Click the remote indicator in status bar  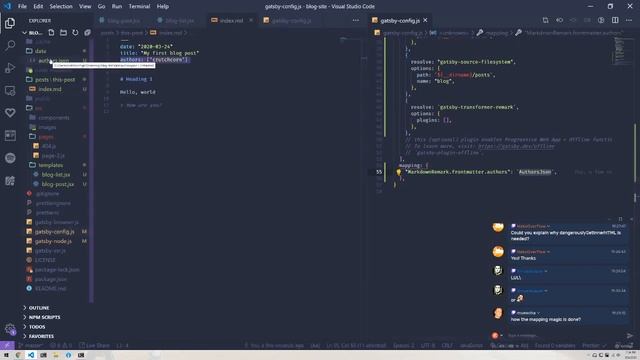7,345
